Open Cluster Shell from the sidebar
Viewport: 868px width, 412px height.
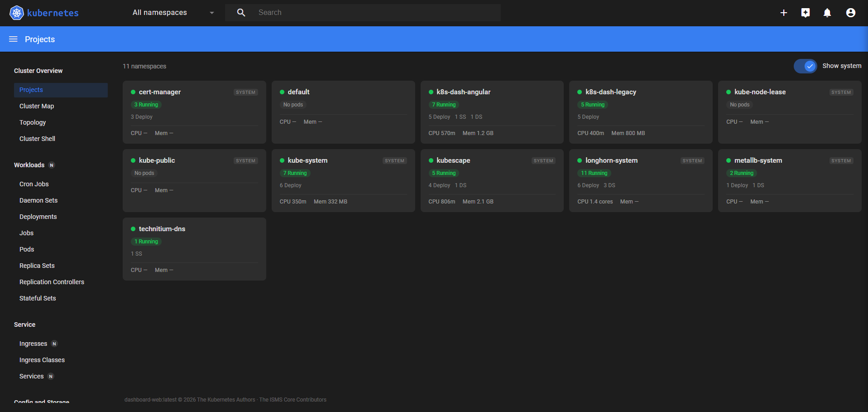[37, 139]
